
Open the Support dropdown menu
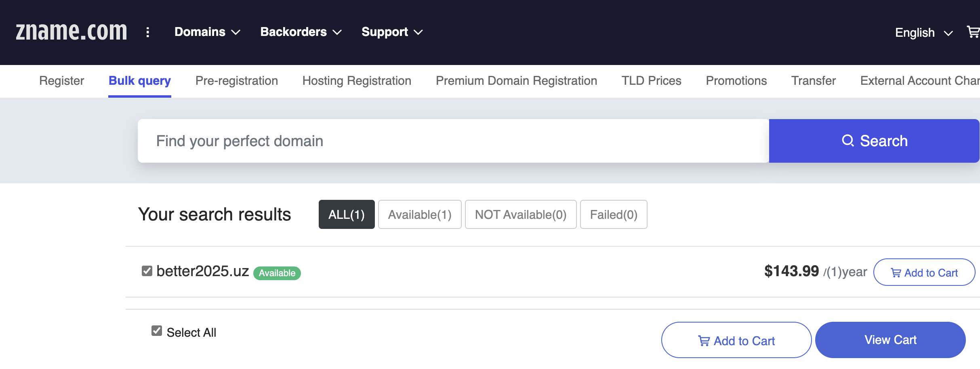pos(392,32)
